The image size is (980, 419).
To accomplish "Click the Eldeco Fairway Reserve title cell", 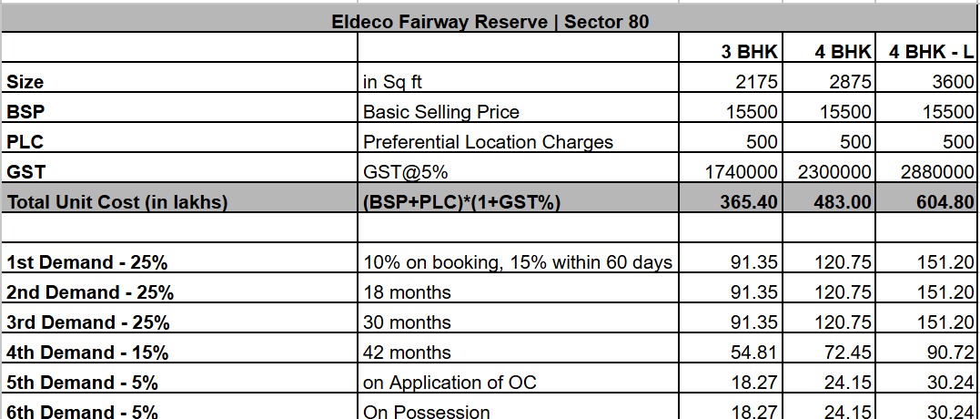I will (x=490, y=21).
